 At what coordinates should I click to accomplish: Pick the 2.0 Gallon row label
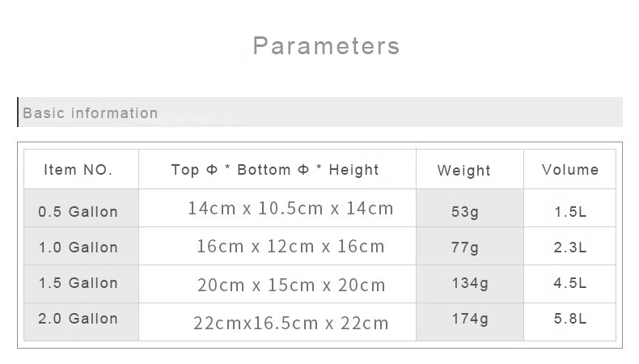78,319
